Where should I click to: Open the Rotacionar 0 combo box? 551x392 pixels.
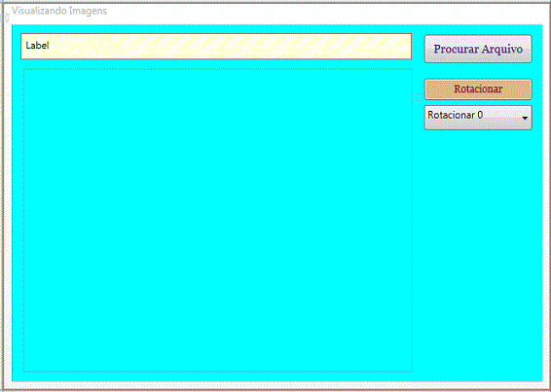coord(478,118)
